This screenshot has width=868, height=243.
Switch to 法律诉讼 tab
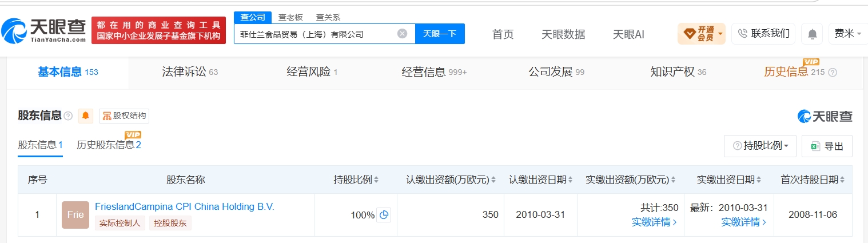(190, 72)
